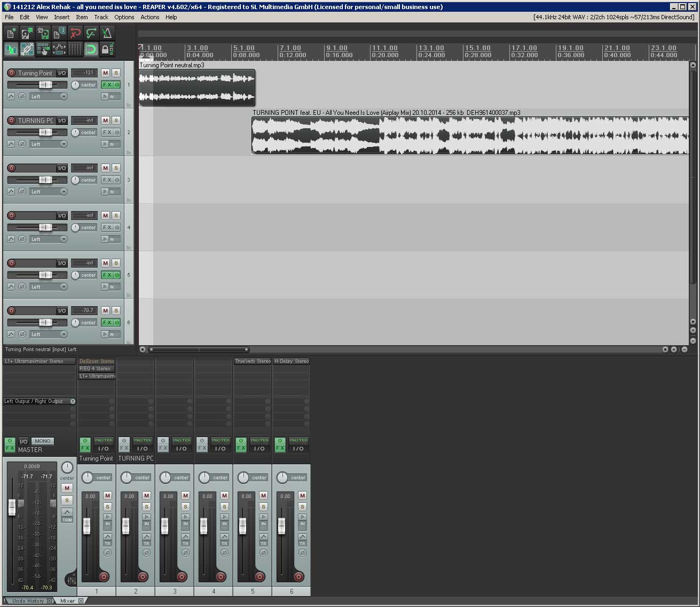Toggle Grid lines toolbar icon
This screenshot has height=607, width=700.
click(75, 50)
